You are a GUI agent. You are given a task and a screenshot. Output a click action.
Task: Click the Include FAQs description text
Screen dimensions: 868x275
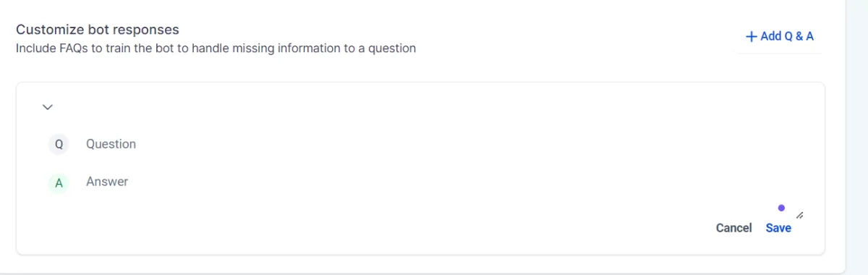coord(216,49)
